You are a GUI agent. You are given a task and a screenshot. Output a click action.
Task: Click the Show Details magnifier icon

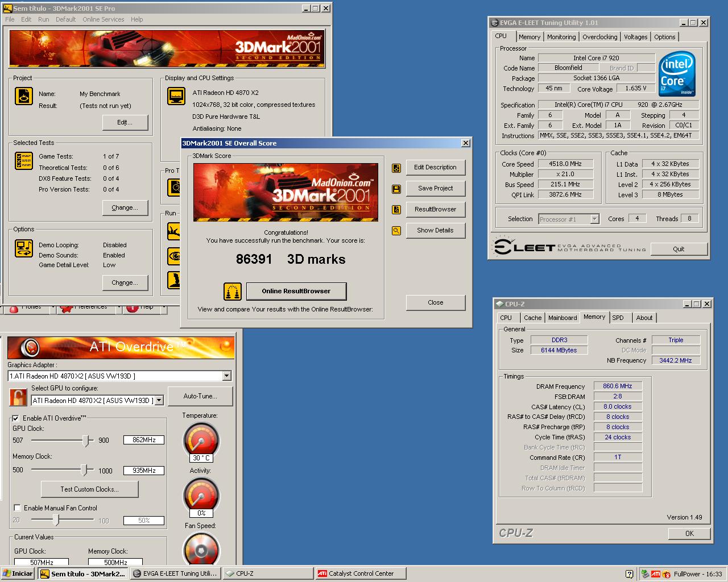(x=396, y=231)
